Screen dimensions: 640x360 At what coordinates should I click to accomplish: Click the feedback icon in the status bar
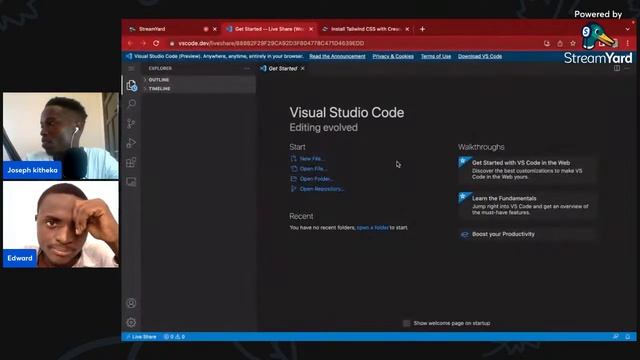(x=616, y=337)
